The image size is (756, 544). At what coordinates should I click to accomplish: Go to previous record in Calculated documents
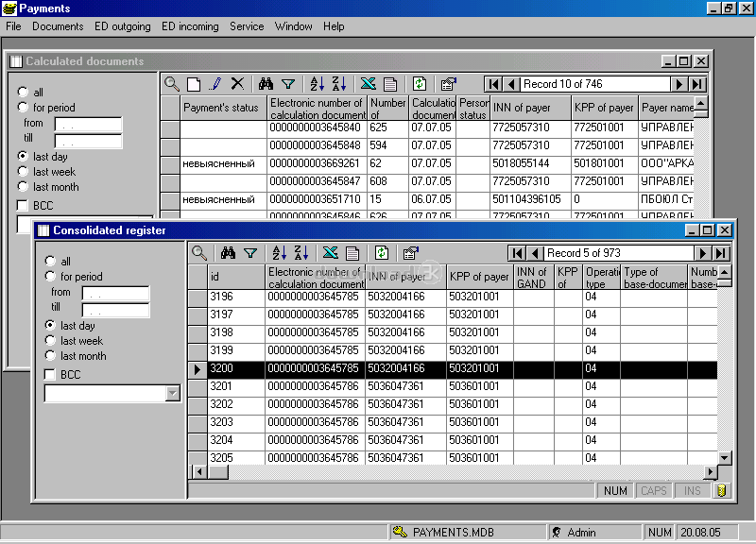[511, 84]
